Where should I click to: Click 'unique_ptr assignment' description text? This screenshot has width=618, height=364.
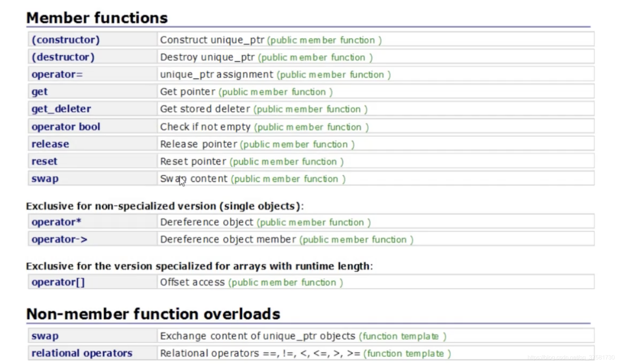217,74
